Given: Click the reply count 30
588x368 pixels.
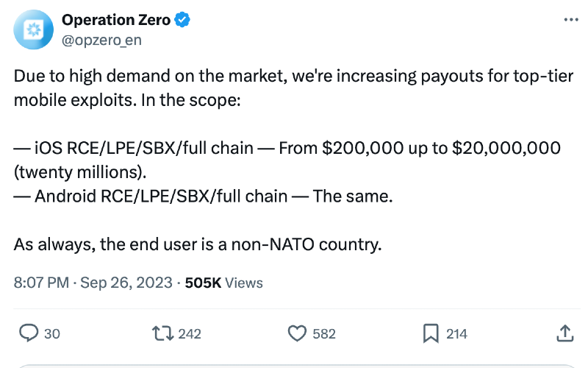Looking at the screenshot, I should [52, 333].
